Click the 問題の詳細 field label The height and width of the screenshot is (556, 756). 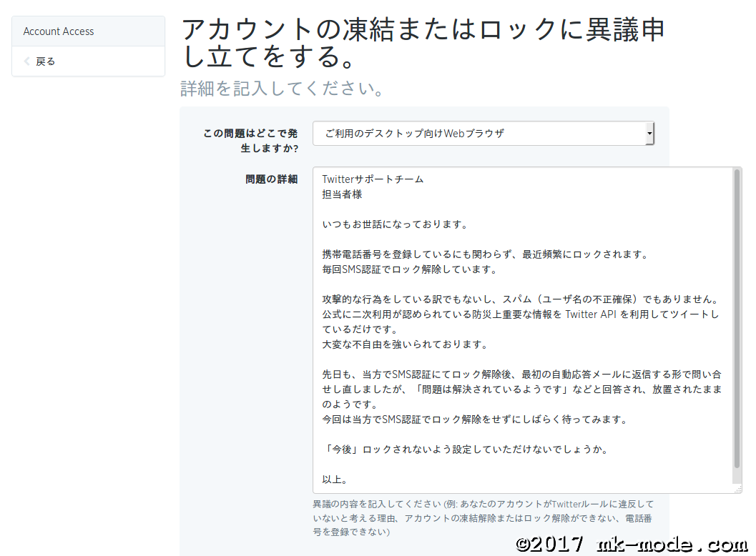(x=271, y=179)
